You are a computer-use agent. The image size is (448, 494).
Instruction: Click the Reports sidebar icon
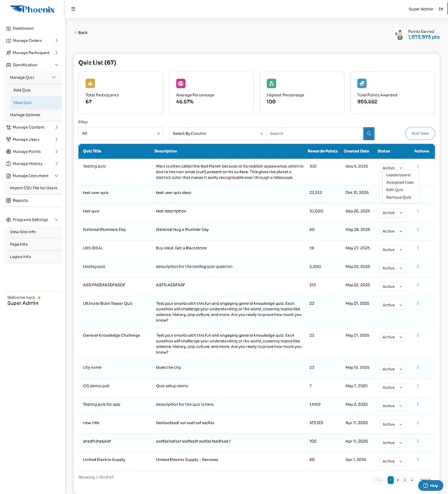[8, 200]
